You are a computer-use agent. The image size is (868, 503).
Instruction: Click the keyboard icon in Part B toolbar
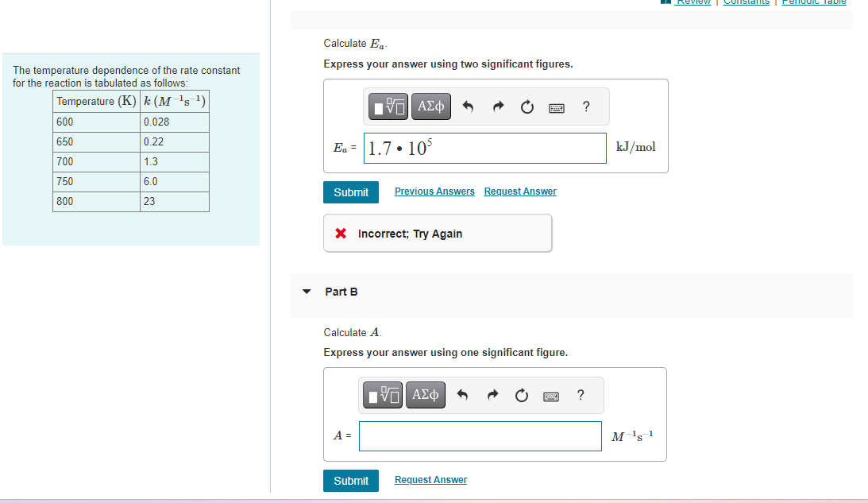click(x=551, y=395)
